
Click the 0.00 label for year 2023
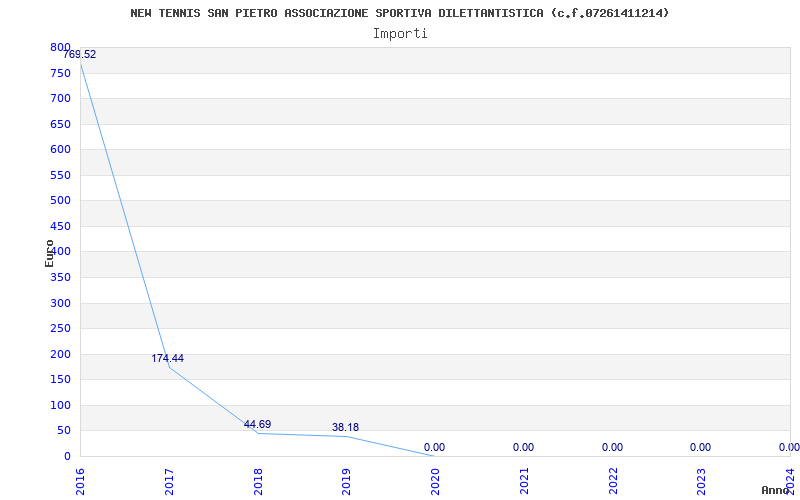pos(701,447)
